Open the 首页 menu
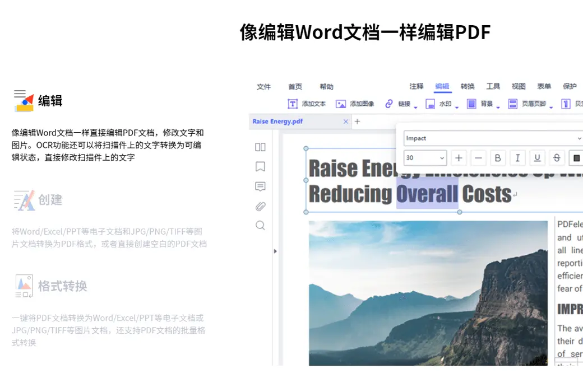This screenshot has width=583, height=392. click(295, 87)
